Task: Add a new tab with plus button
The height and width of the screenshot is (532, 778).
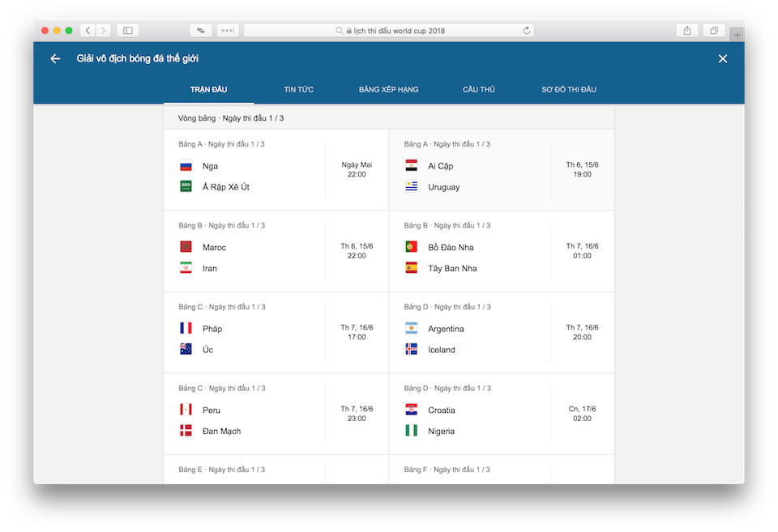Action: [x=737, y=35]
